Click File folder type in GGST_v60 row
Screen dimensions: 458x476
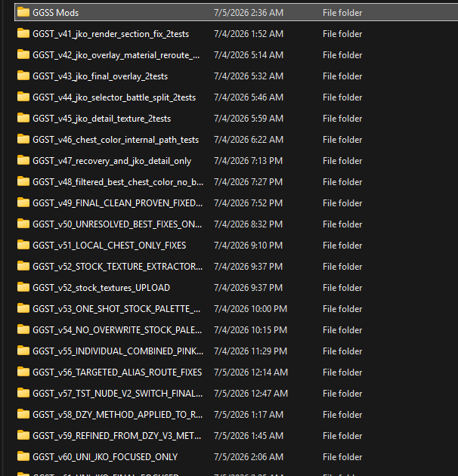pos(342,457)
